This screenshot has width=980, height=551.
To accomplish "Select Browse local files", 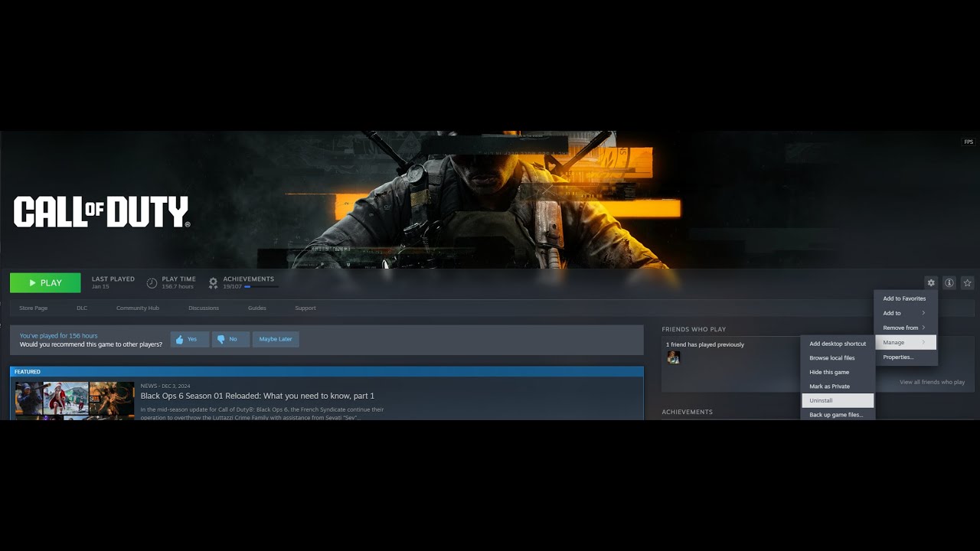I will pos(838,358).
